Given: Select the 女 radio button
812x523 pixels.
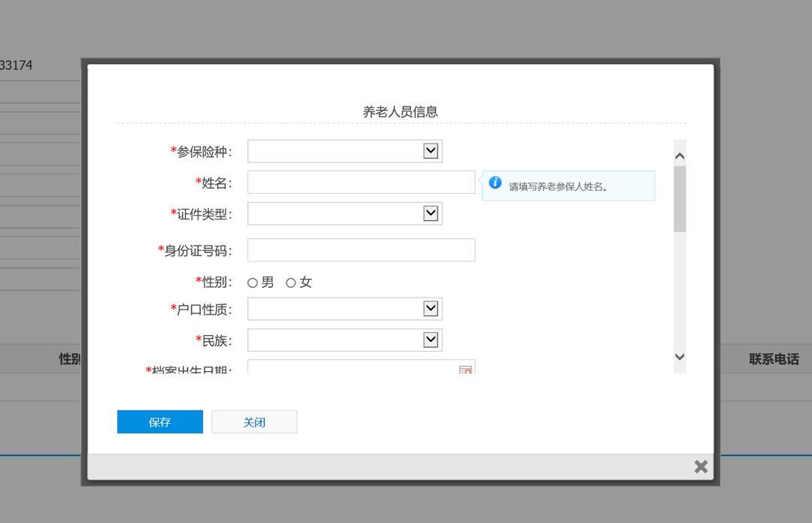Looking at the screenshot, I should pyautogui.click(x=291, y=283).
